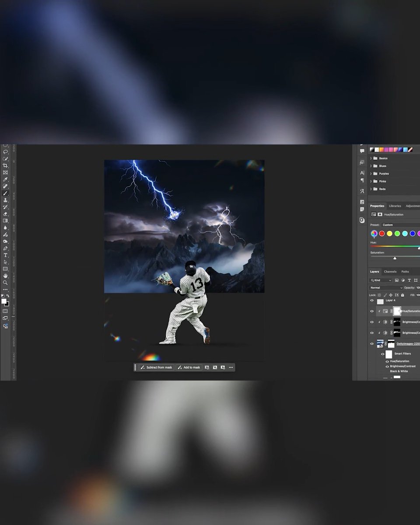Expand the Basics gradient folder
Image resolution: width=420 pixels, height=525 pixels.
click(371, 158)
